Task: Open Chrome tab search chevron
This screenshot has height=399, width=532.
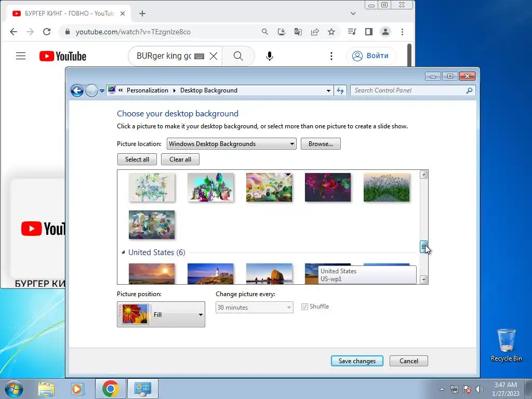Action: pos(353,14)
